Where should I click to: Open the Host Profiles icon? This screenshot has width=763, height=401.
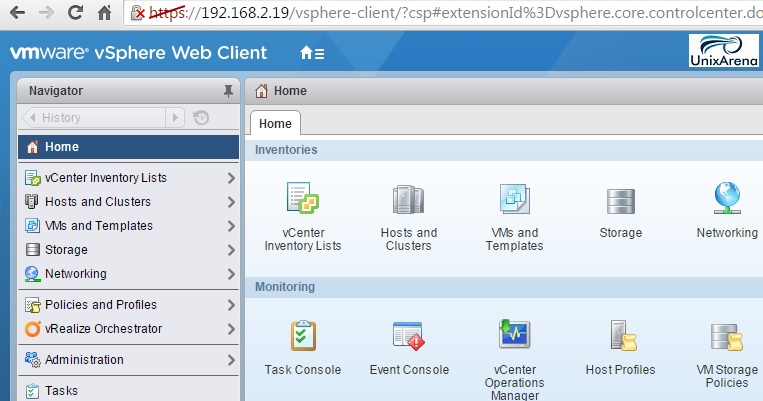(x=623, y=335)
